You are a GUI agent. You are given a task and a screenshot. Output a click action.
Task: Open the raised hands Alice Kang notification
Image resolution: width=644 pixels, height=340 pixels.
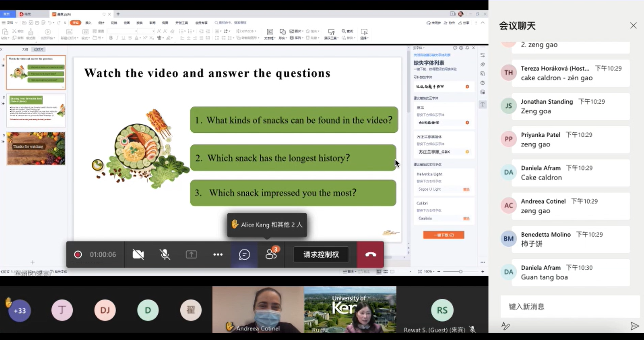point(267,225)
